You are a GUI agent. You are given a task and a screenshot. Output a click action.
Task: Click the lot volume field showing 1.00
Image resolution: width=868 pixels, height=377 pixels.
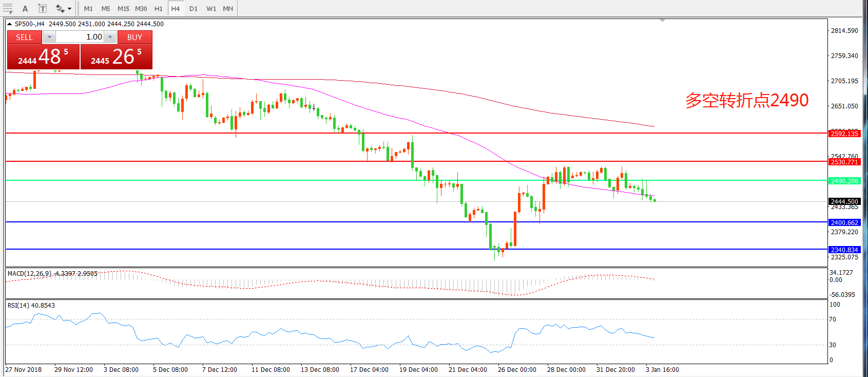(x=80, y=37)
